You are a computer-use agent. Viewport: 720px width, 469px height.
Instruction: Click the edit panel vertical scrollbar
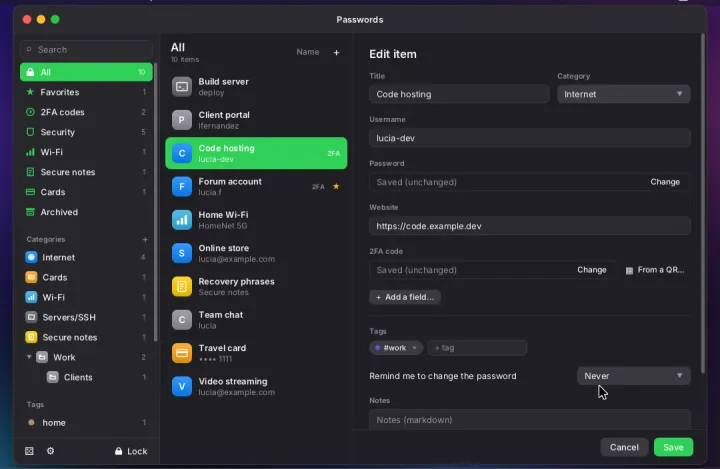703,204
